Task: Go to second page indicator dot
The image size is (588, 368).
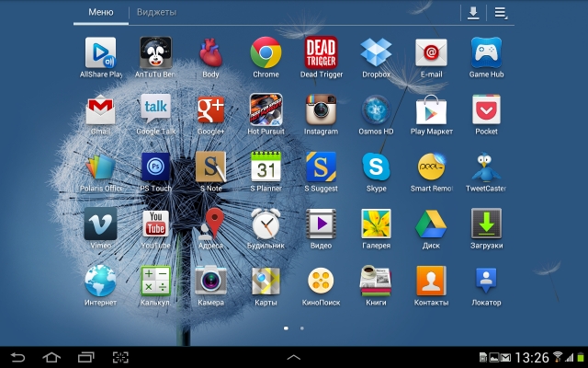Action: pos(302,328)
